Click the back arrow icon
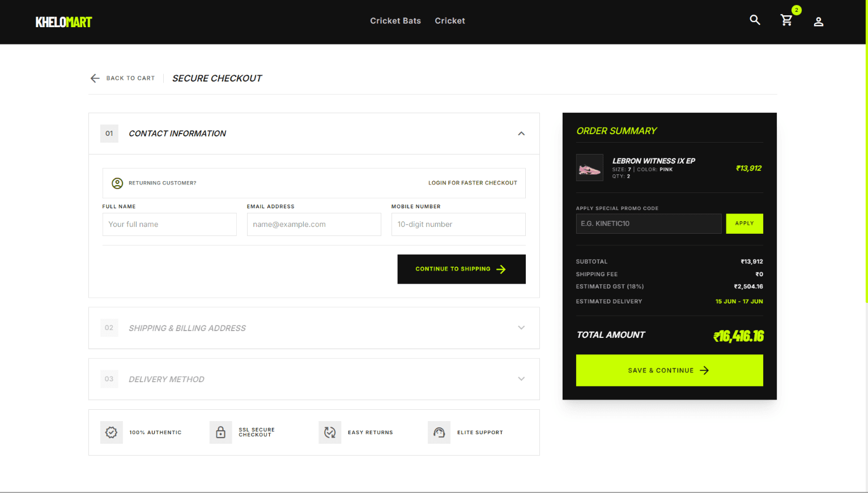The height and width of the screenshot is (493, 868). (x=95, y=78)
